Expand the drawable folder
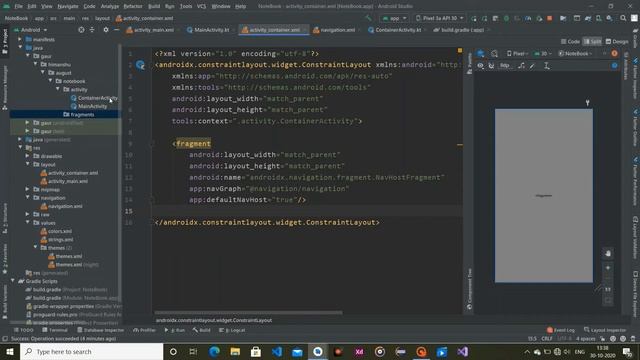The image size is (640, 360). 28,156
